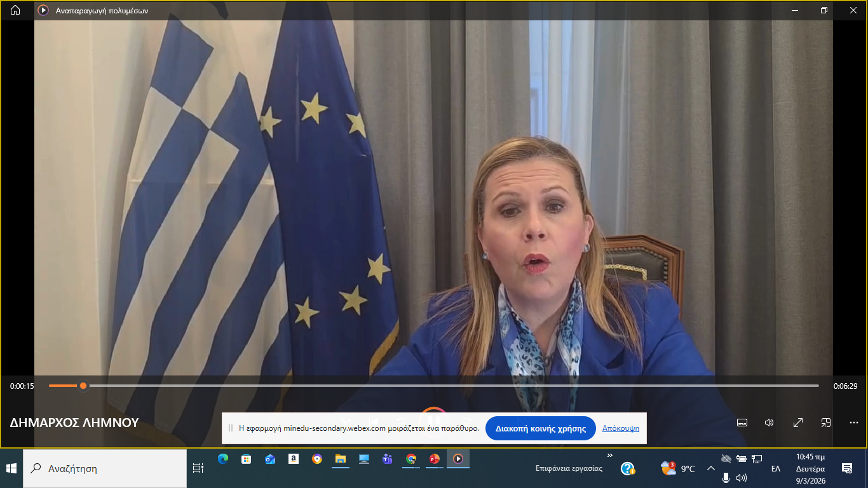Click the video seek bar midpoint
This screenshot has height=488, width=868.
pyautogui.click(x=434, y=386)
